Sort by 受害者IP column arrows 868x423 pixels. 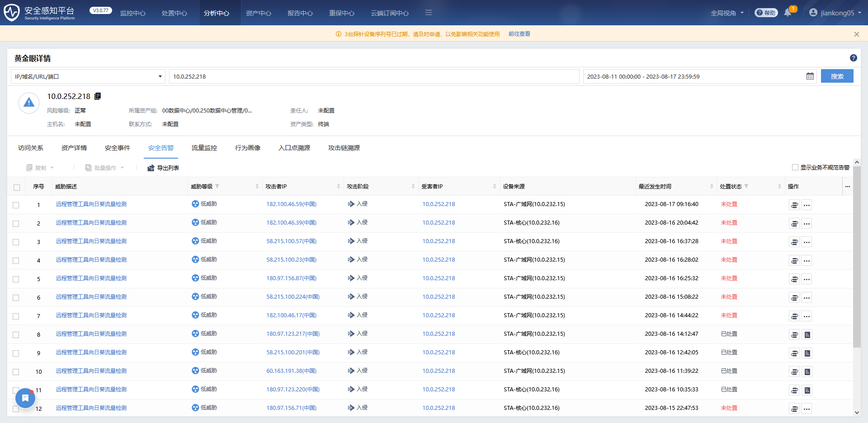495,186
